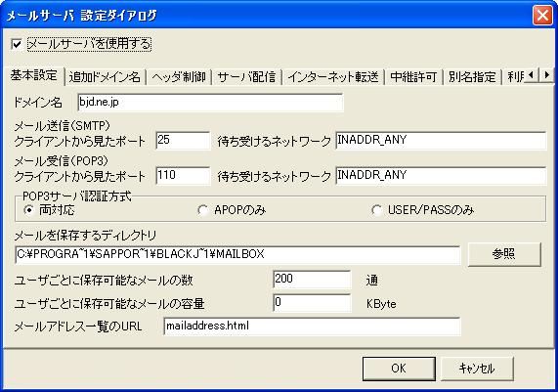558x392 pixels.
Task: Click the POP3 port field showing 110
Action: (x=183, y=176)
